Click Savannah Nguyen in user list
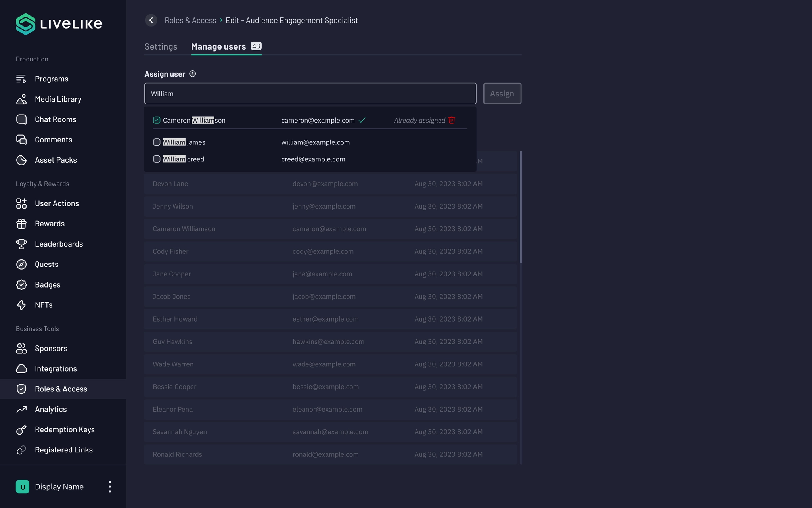 coord(180,432)
